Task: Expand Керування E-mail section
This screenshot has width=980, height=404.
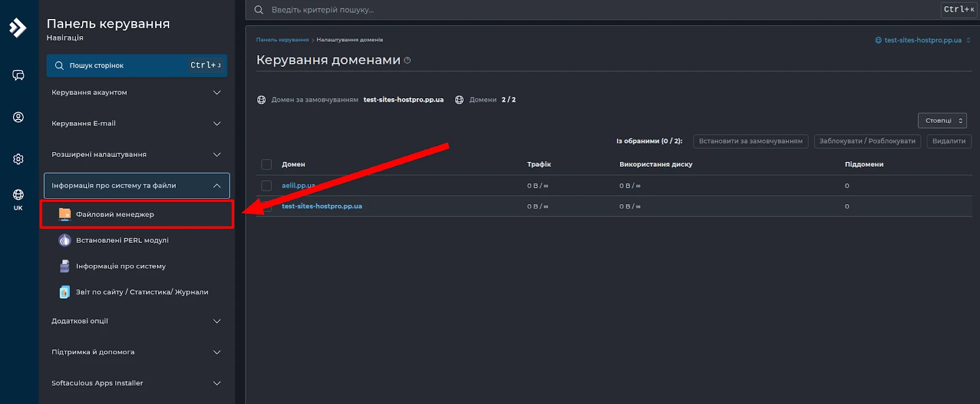Action: click(137, 123)
